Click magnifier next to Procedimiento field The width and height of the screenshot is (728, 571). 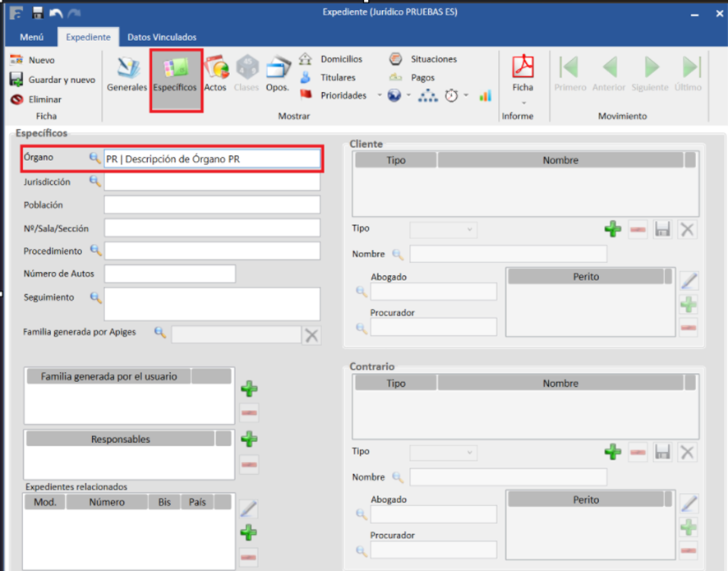[95, 251]
